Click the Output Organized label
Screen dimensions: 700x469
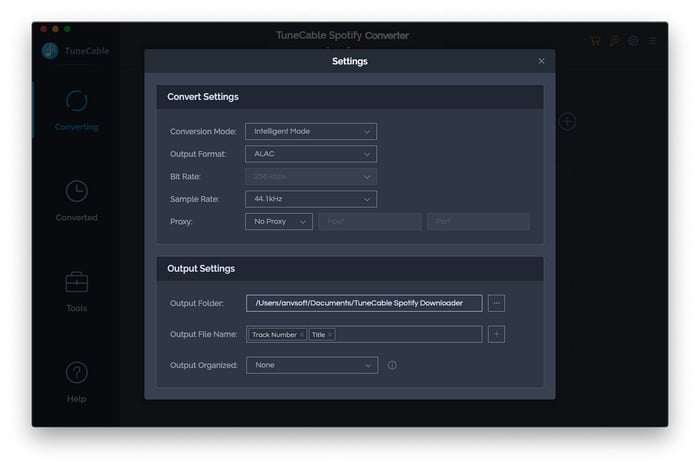point(204,365)
